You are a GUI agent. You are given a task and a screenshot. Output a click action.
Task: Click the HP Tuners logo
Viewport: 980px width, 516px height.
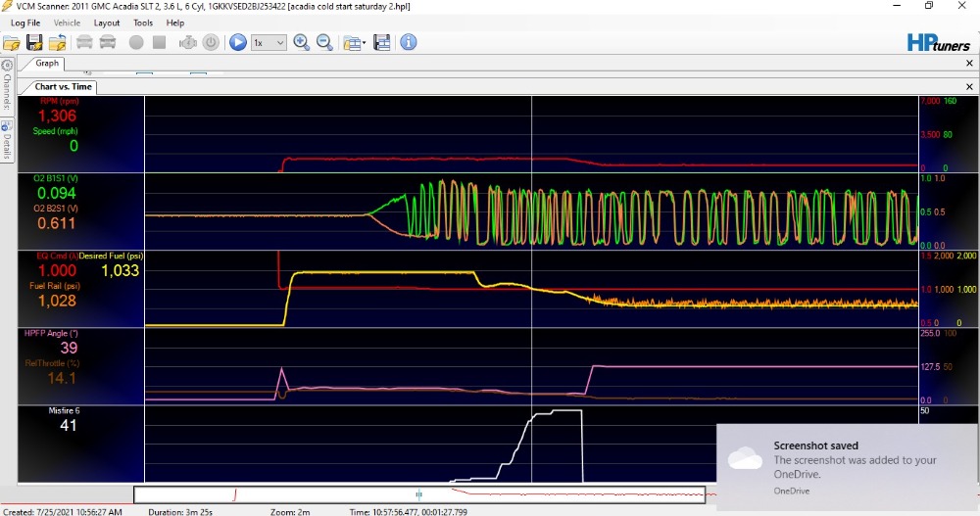pyautogui.click(x=938, y=42)
